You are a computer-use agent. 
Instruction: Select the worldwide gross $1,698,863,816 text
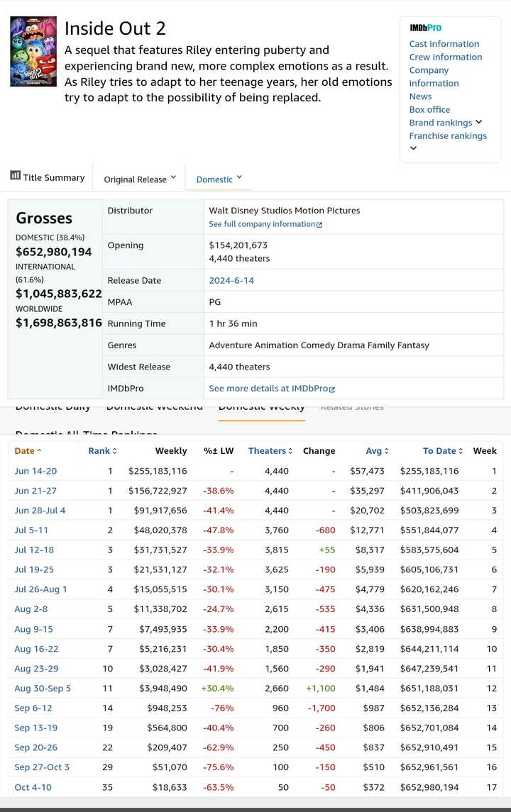[x=59, y=323]
